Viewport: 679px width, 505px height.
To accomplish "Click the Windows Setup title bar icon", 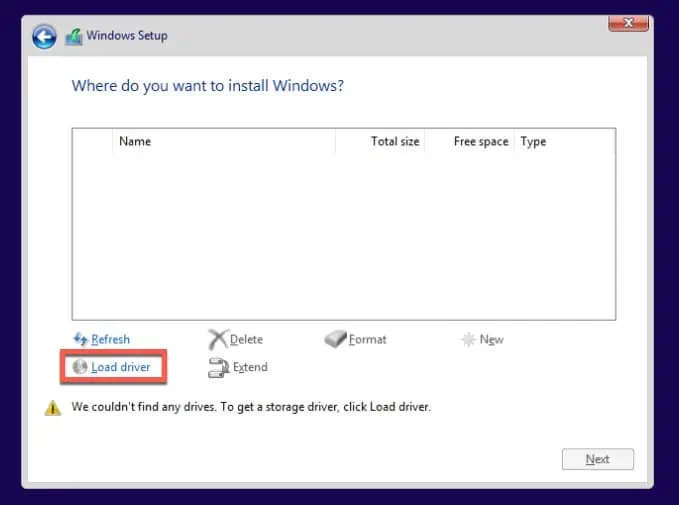I will [x=73, y=37].
